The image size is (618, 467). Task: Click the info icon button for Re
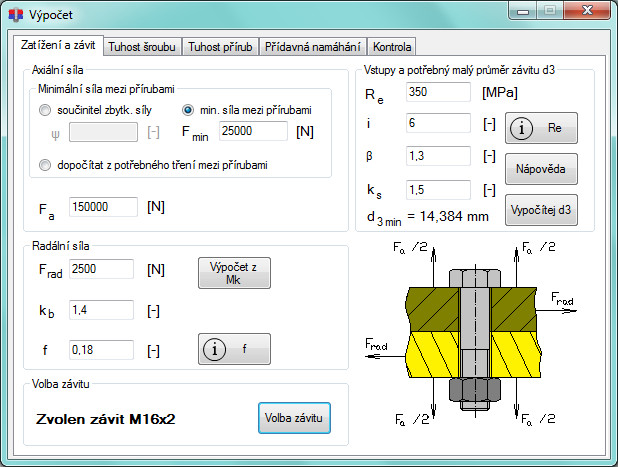[541, 128]
